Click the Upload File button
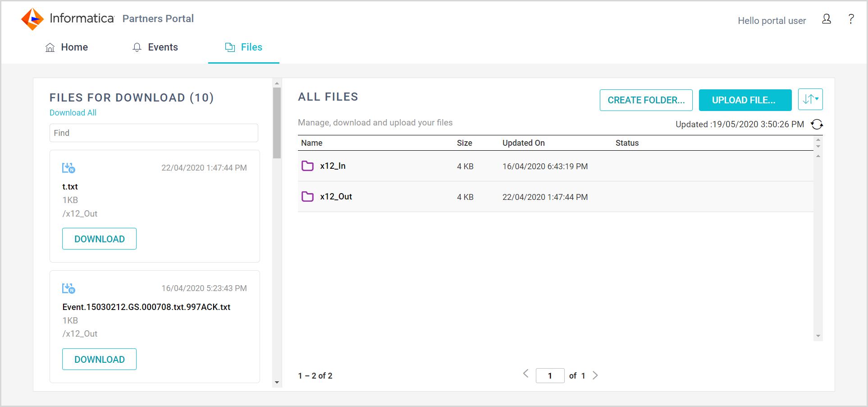 coord(745,100)
